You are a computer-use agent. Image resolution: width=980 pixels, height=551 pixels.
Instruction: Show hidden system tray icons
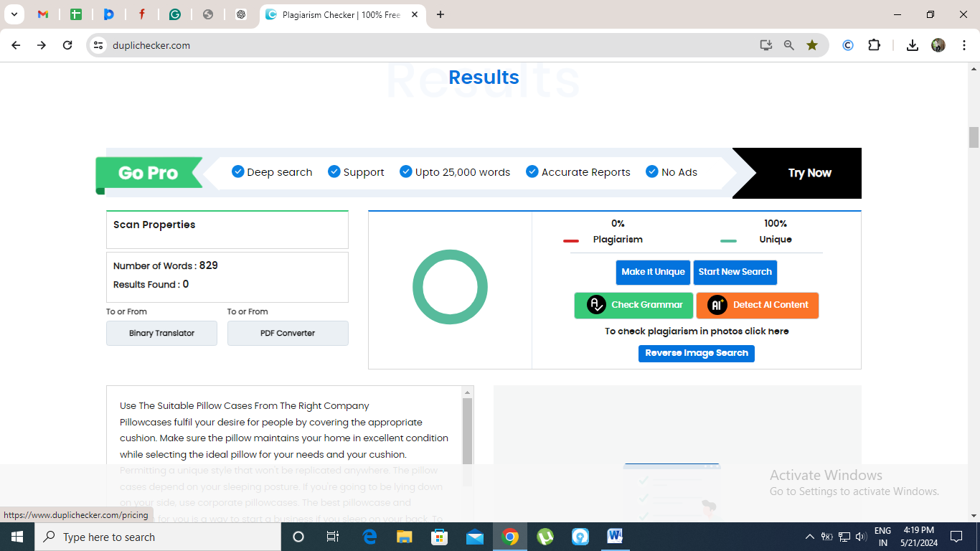click(x=810, y=537)
